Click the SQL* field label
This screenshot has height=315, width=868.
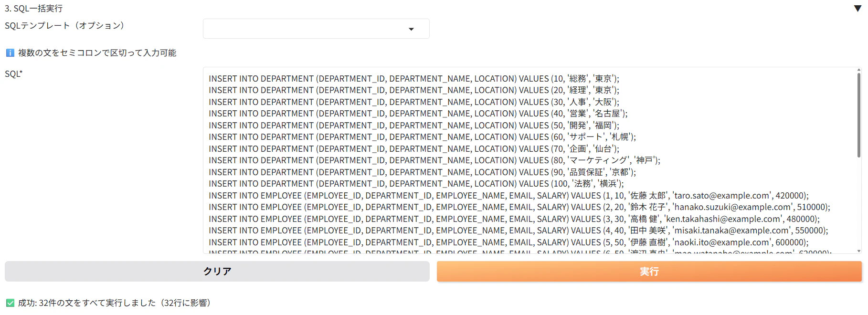click(14, 74)
